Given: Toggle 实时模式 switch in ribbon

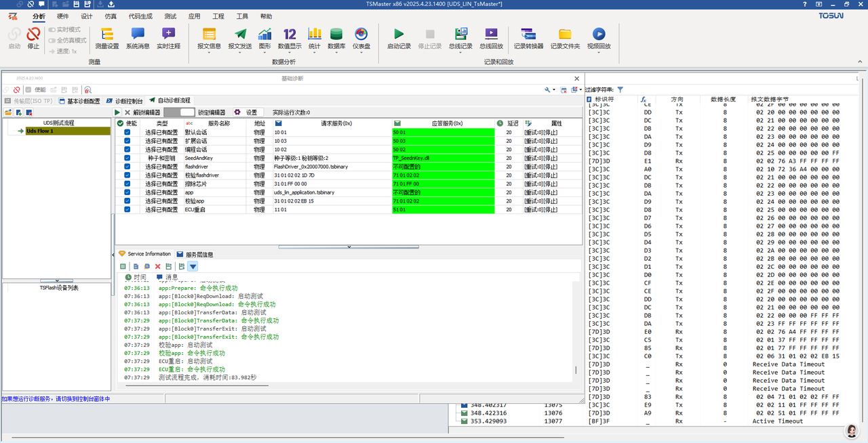Looking at the screenshot, I should pos(51,30).
